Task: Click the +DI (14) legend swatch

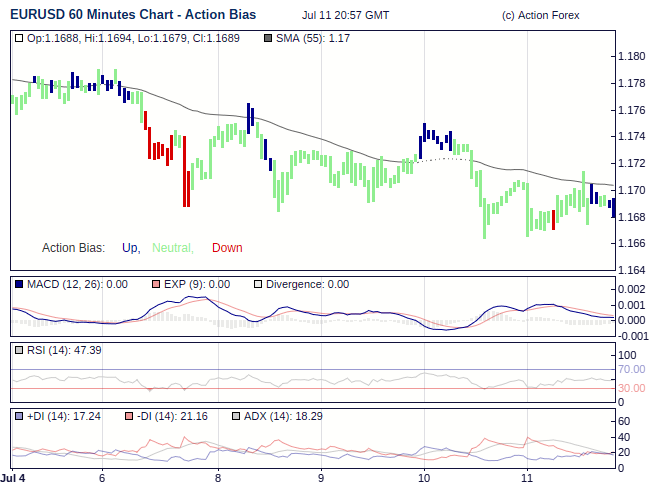Action: click(x=19, y=416)
